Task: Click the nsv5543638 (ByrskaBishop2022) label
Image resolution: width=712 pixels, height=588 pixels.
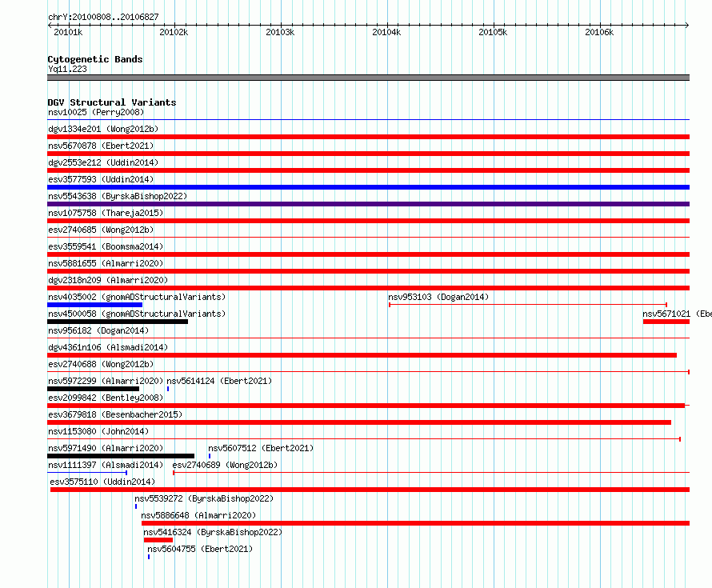Action: pyautogui.click(x=118, y=196)
